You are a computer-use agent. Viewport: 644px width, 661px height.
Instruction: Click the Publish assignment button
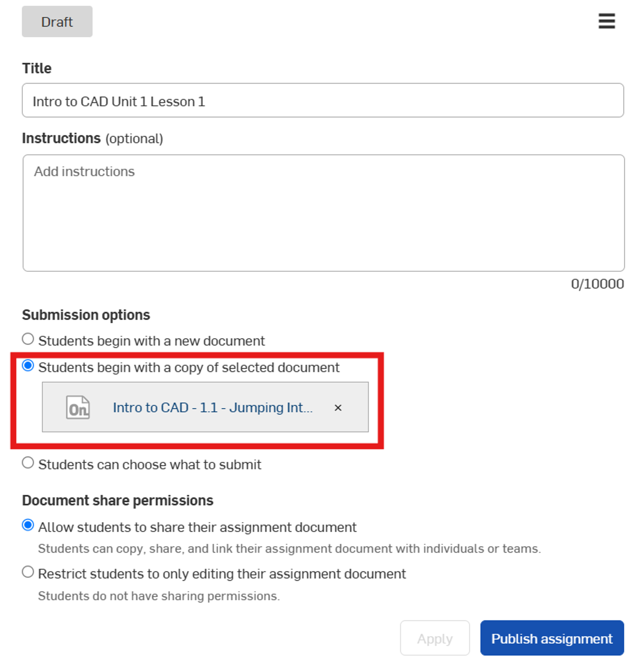tap(551, 638)
